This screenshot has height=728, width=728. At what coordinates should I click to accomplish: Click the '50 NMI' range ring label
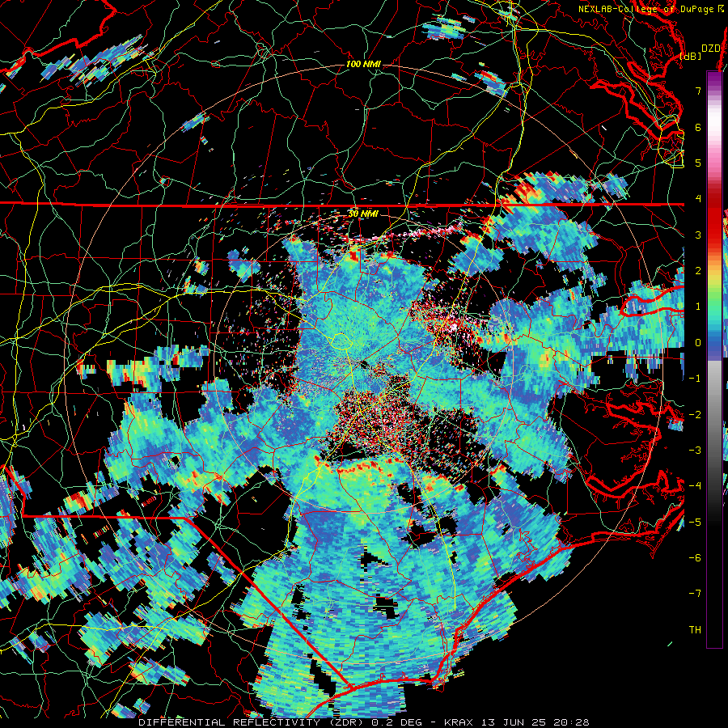pos(363,214)
